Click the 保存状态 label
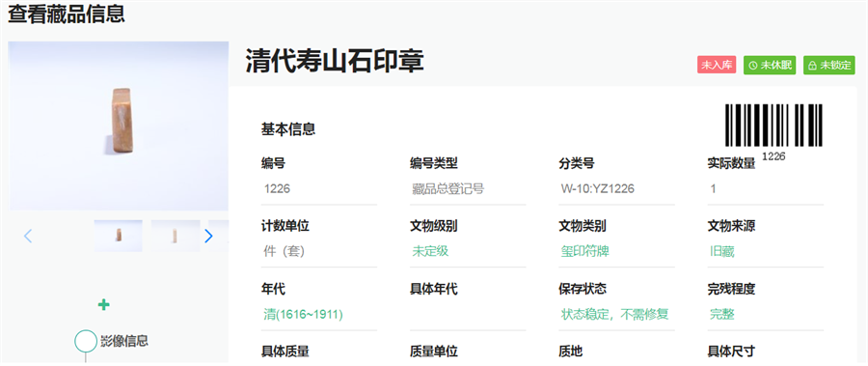The height and width of the screenshot is (366, 868). 583,289
